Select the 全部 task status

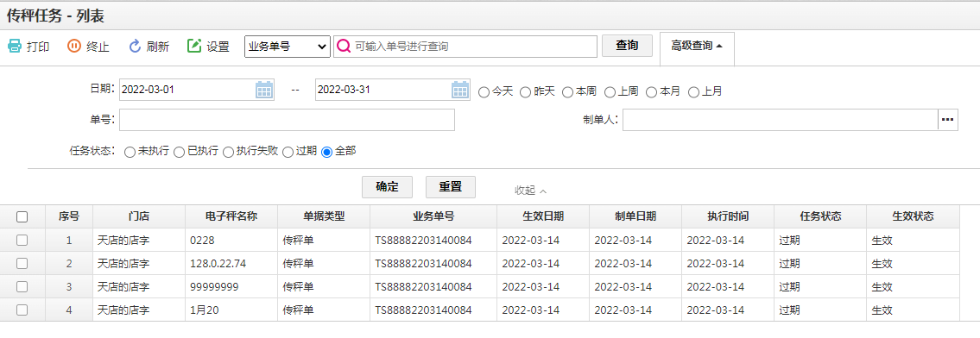point(326,152)
